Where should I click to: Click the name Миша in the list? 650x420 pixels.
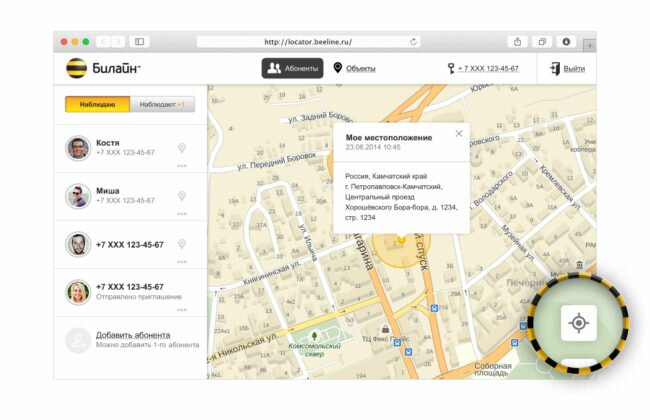108,191
